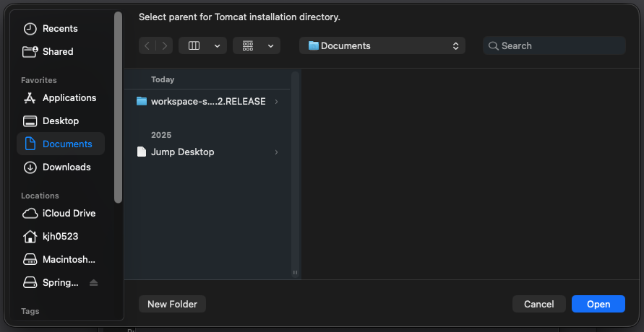This screenshot has width=644, height=332.
Task: Click the magnifying glass search icon
Action: coord(493,46)
